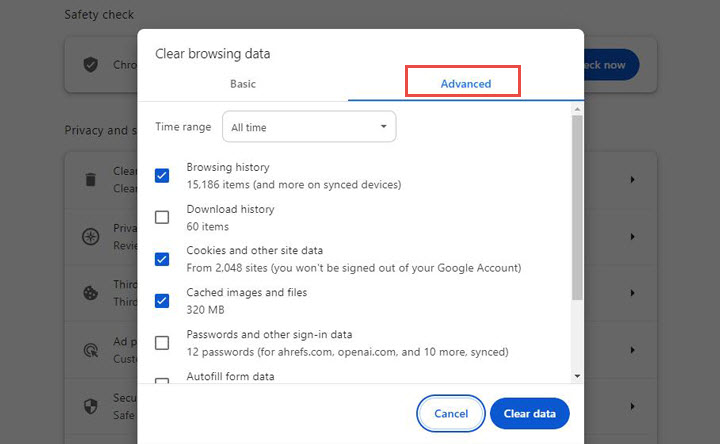Click the Clear data button
Image resolution: width=720 pixels, height=444 pixels.
(x=529, y=413)
